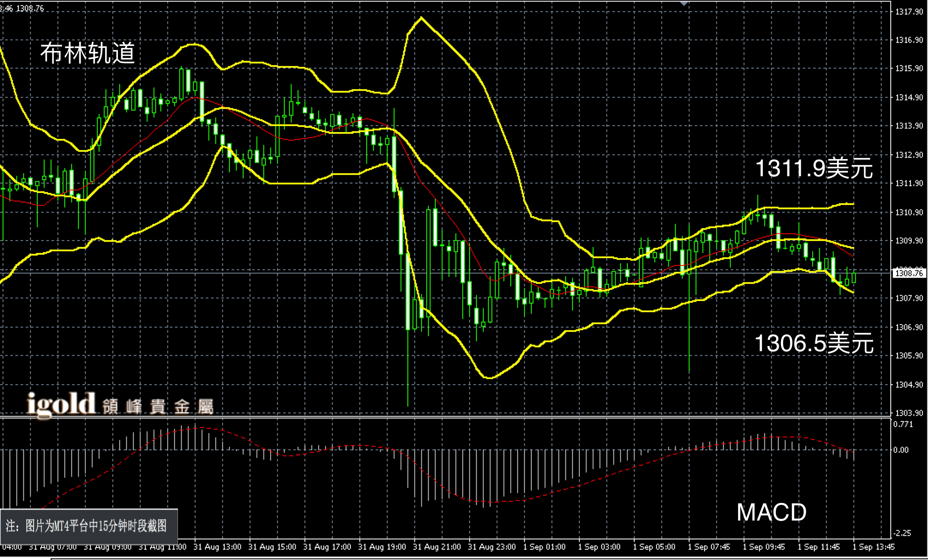Click the MACD 0.771 scale label
The image size is (928, 560).
pos(902,425)
